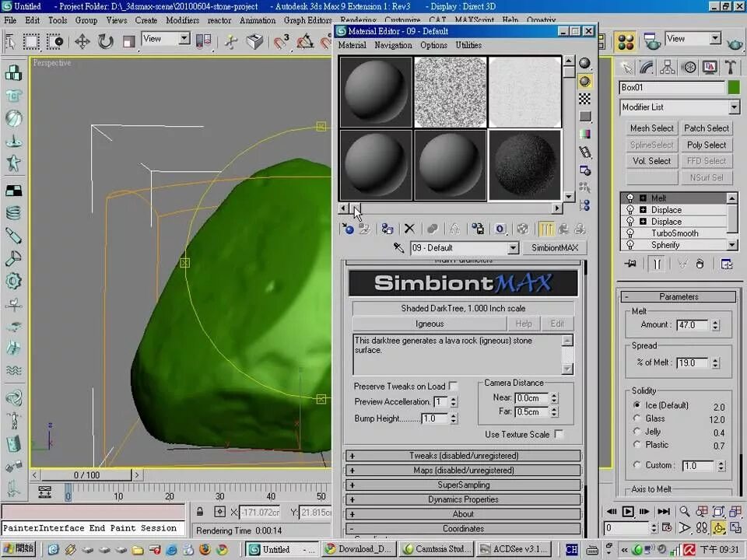The width and height of the screenshot is (747, 560).
Task: Open the Create command panel tab
Action: 627,68
